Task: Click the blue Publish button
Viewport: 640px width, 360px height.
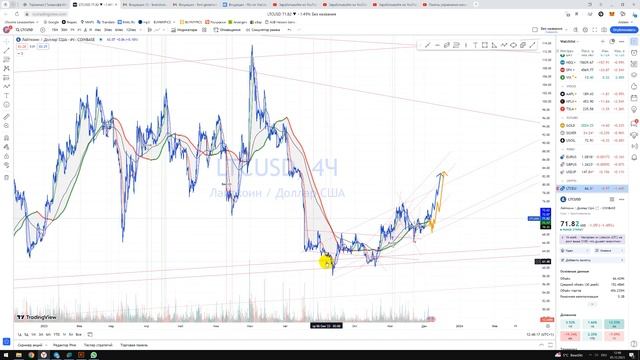Action: click(624, 30)
